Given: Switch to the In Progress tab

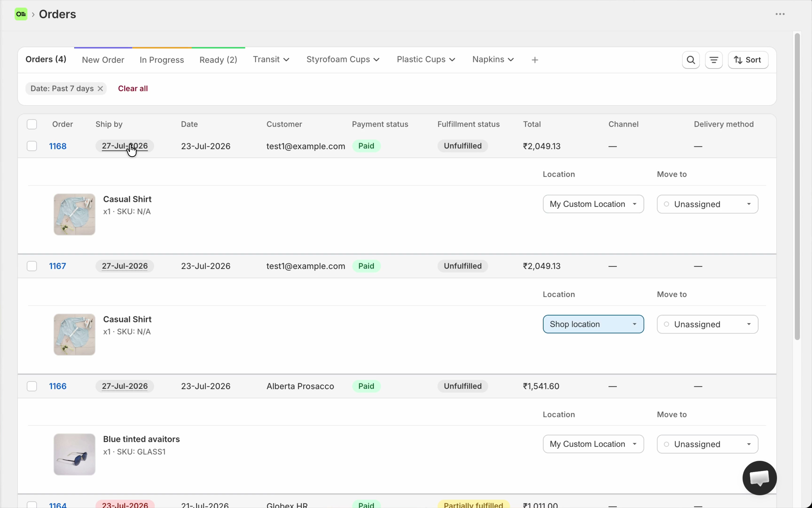Looking at the screenshot, I should click(162, 60).
